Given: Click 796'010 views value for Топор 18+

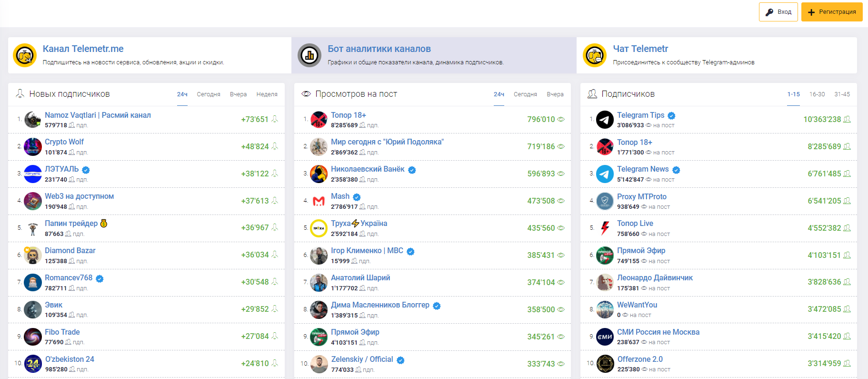Looking at the screenshot, I should [x=541, y=119].
